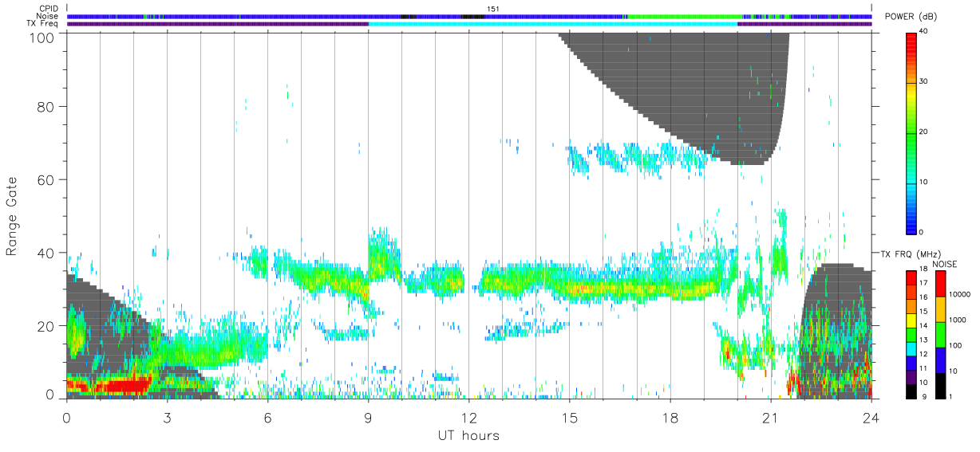The image size is (980, 452).
Task: Click the 15 tick on UT hours axis
Action: coord(570,417)
